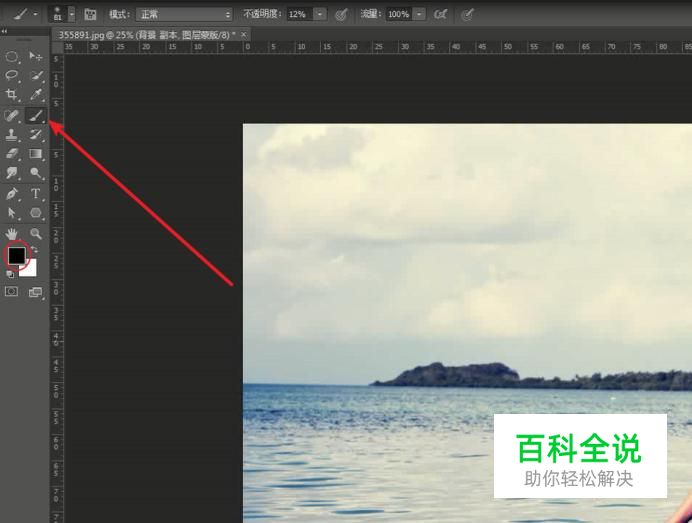
Task: Select the Brush tool in the toolbox
Action: pyautogui.click(x=36, y=116)
